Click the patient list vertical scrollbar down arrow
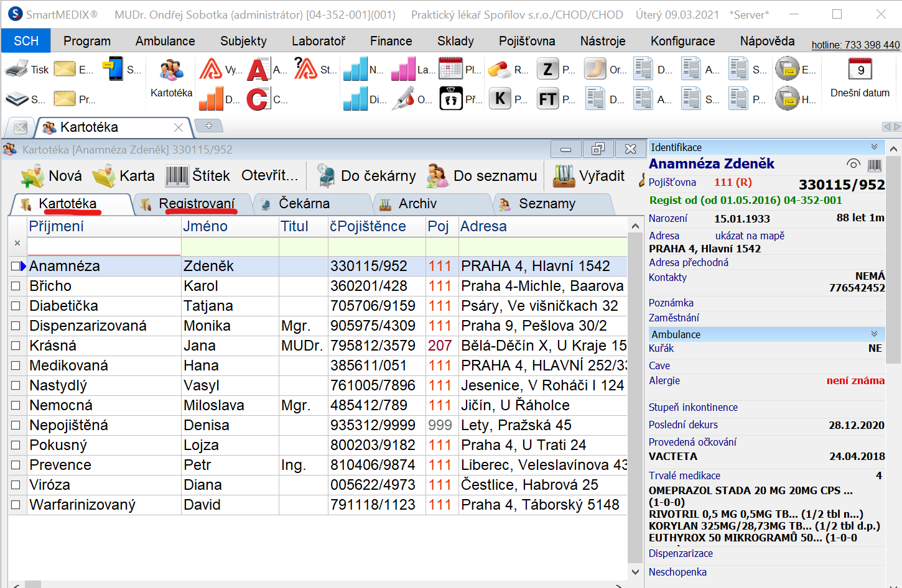Viewport: 902px width, 588px height. 635,572
